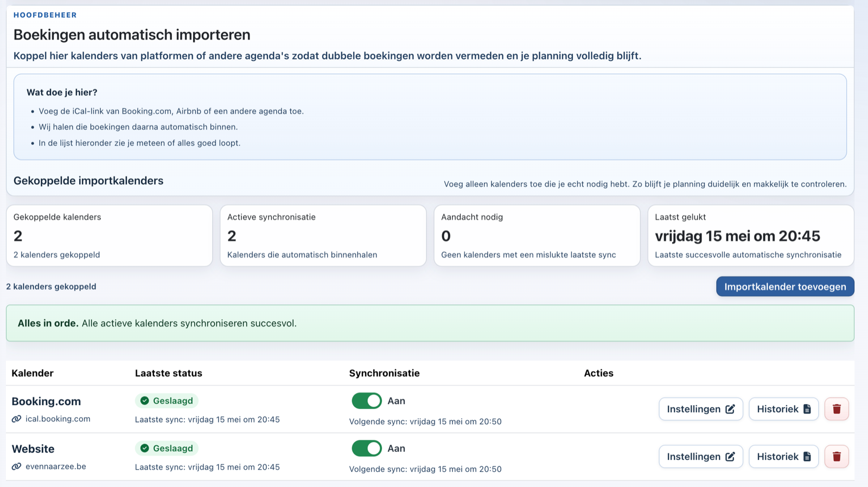Click the Website calendar name

(33, 449)
